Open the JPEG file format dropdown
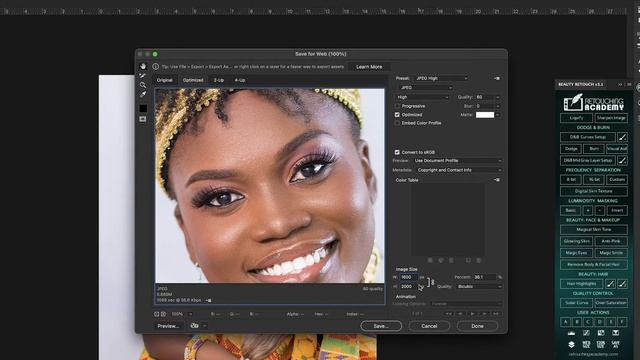 pyautogui.click(x=425, y=87)
